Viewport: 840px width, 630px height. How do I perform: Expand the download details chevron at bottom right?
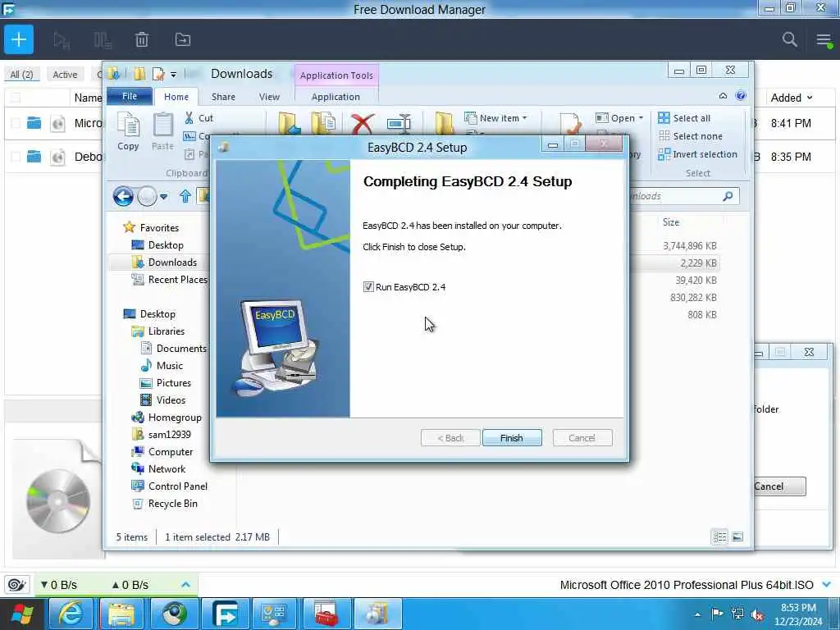coord(826,584)
